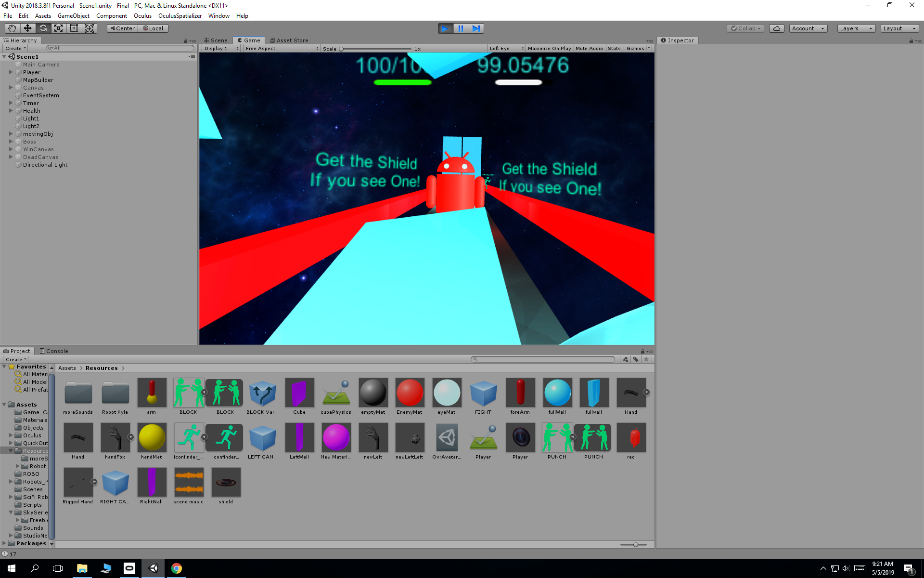
Task: Select the Scale tool
Action: point(58,28)
